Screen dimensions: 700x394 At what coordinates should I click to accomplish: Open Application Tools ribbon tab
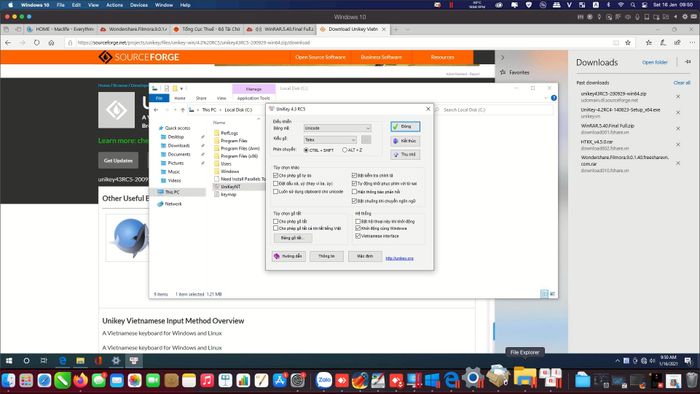coord(254,98)
